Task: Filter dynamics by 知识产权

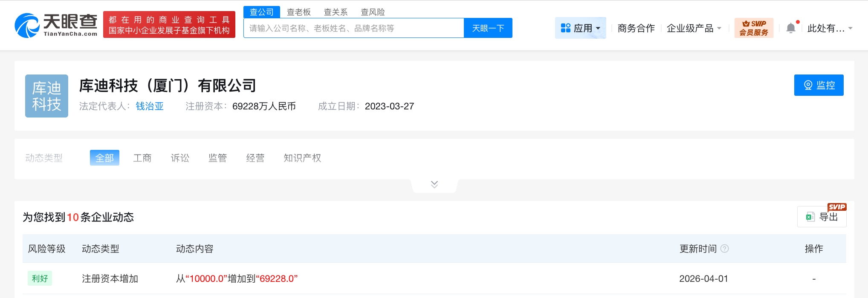Action: pos(302,158)
